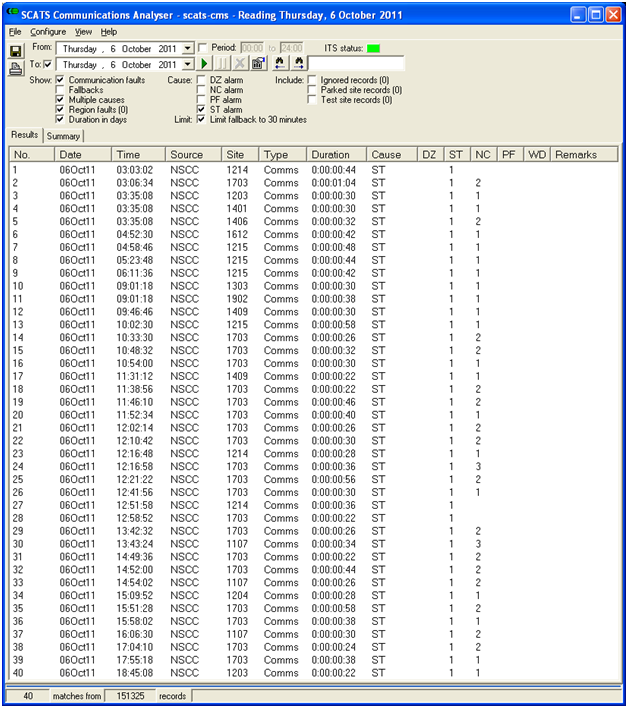This screenshot has width=628, height=708.
Task: Click the ST column header
Action: pos(457,155)
